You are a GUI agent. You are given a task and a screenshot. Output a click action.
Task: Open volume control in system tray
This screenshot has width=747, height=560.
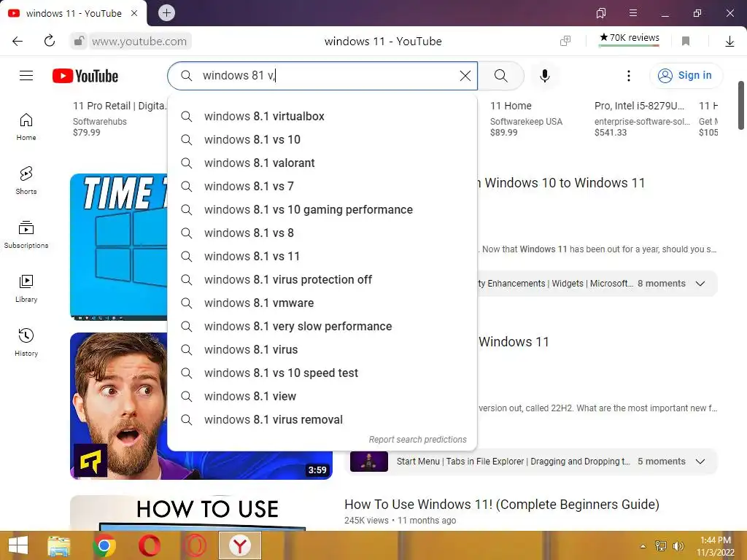(678, 546)
